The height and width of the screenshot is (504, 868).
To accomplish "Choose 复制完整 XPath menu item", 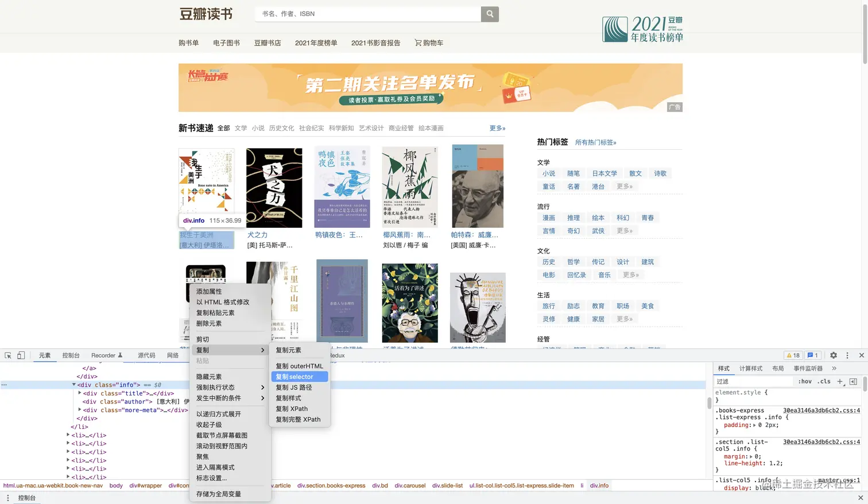I will 300,420.
